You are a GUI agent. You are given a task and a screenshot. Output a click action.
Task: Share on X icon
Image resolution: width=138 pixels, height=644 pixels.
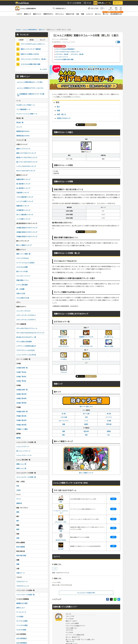pos(111,599)
